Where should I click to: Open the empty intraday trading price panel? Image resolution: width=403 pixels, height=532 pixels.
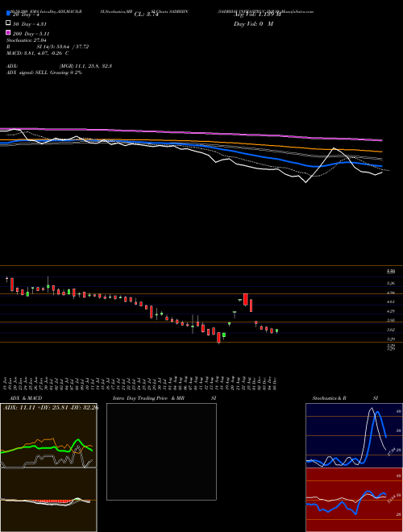pyautogui.click(x=161, y=451)
